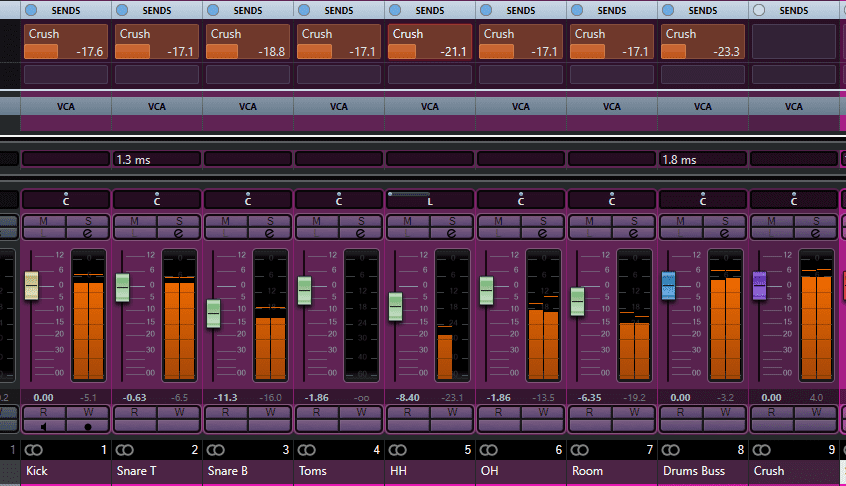The image size is (846, 486).
Task: Open VCA slot on Crush channel
Action: click(x=794, y=122)
